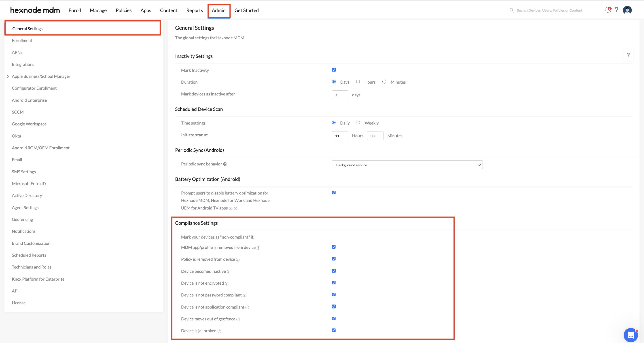Screen dimensions: 644x343
Task: Open the Get Started tab
Action: coord(246,10)
